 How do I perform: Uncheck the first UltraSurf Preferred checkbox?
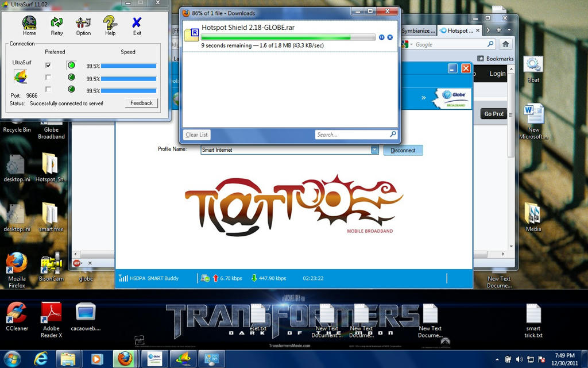(x=48, y=65)
